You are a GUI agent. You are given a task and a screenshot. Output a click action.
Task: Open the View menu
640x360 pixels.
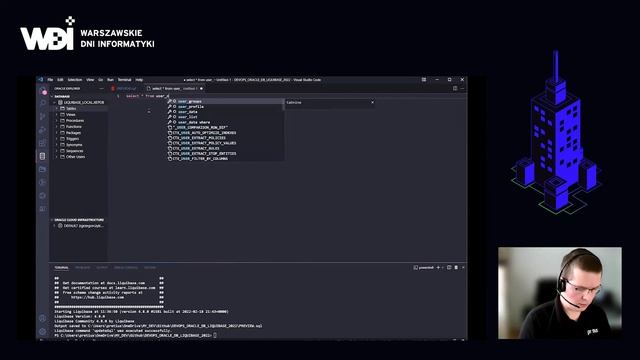90,80
